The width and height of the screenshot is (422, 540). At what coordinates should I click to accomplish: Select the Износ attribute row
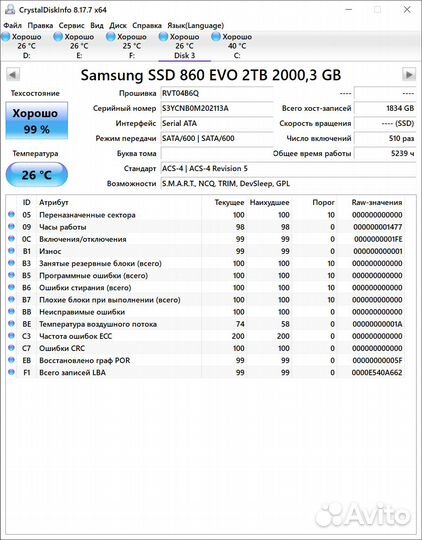tap(206, 251)
